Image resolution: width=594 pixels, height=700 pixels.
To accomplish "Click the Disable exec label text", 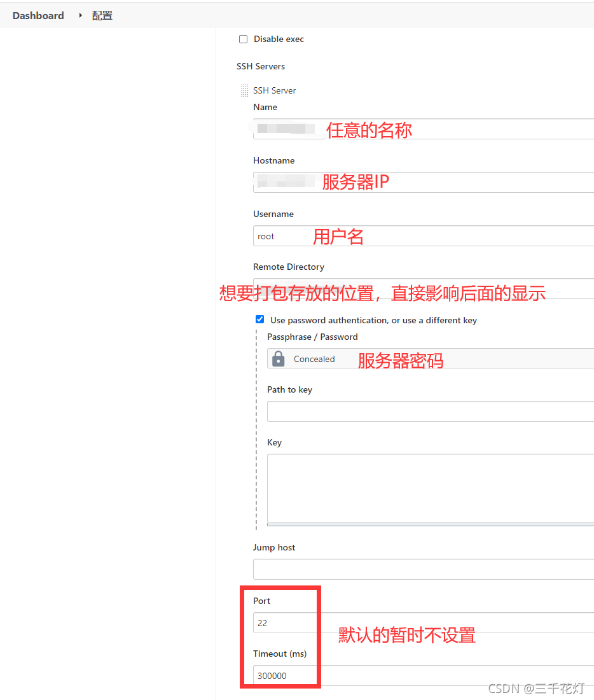I will (279, 39).
